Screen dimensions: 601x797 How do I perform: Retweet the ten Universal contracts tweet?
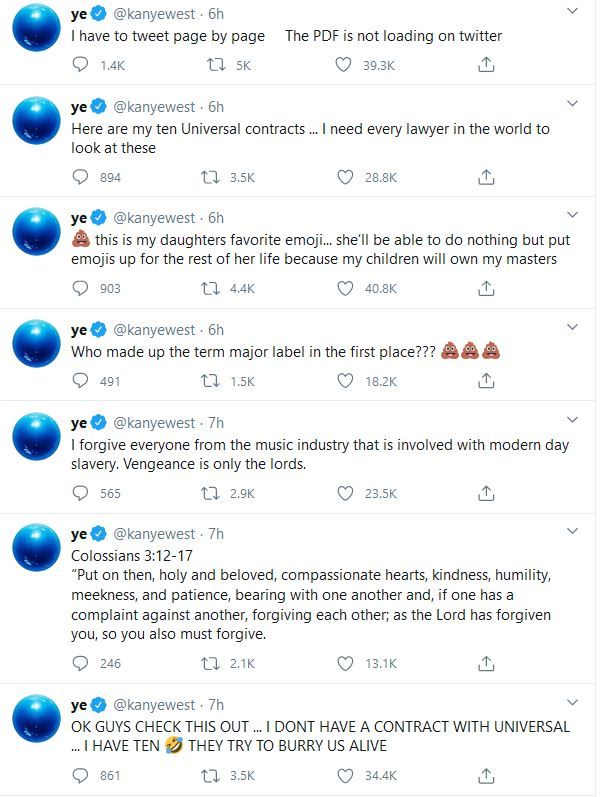[x=209, y=177]
